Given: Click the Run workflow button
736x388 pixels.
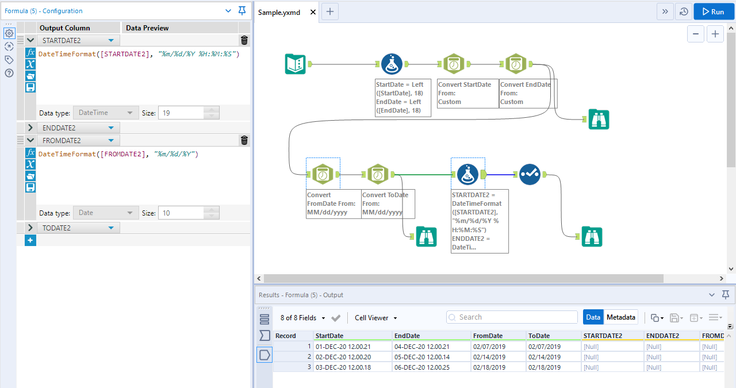Looking at the screenshot, I should pyautogui.click(x=713, y=12).
